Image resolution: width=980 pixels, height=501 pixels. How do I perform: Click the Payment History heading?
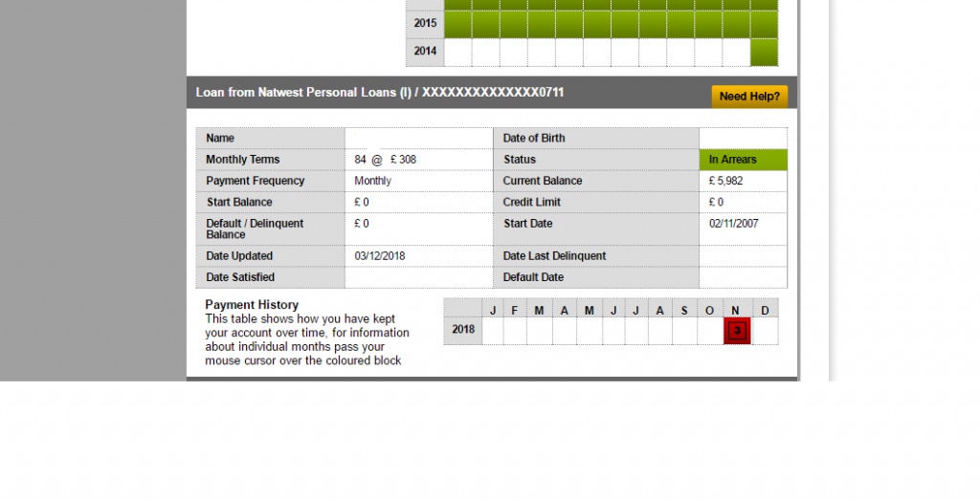click(x=252, y=305)
